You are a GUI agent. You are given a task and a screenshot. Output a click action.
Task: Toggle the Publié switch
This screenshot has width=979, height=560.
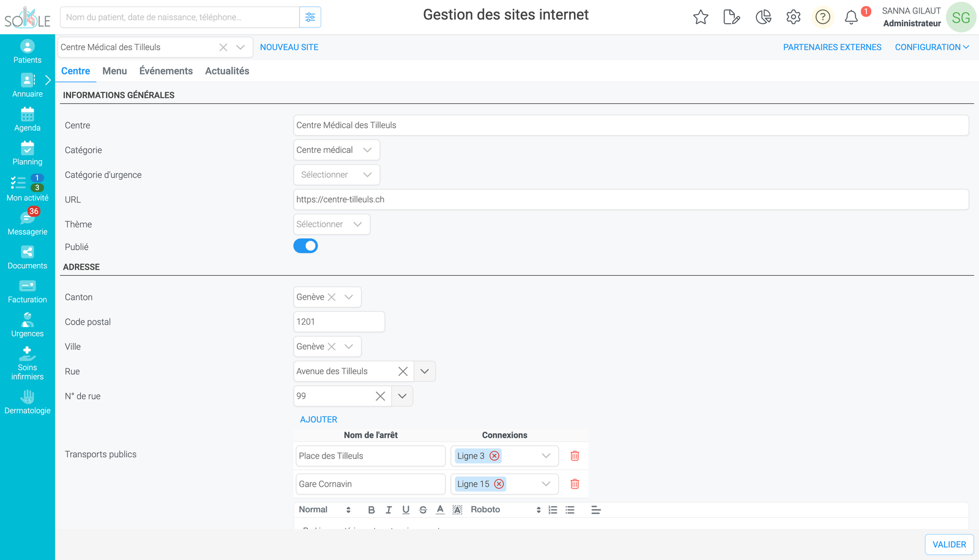[306, 246]
